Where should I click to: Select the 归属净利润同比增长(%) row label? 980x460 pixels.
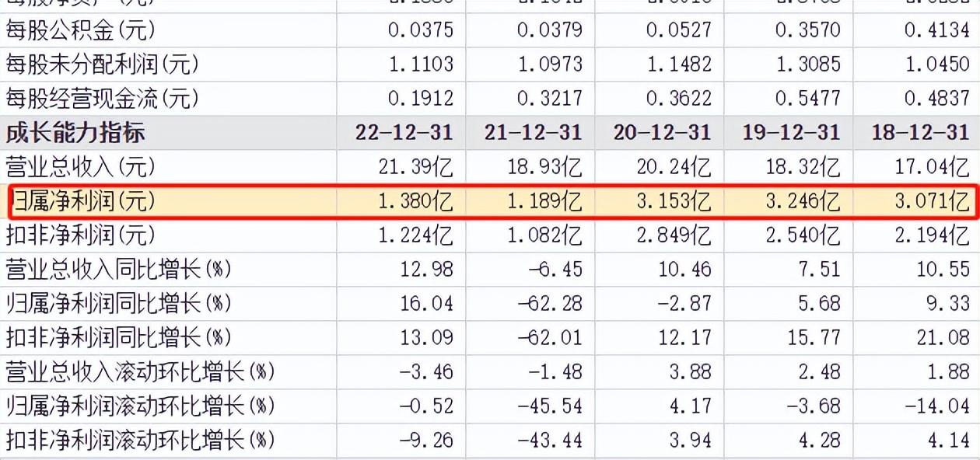click(x=118, y=304)
